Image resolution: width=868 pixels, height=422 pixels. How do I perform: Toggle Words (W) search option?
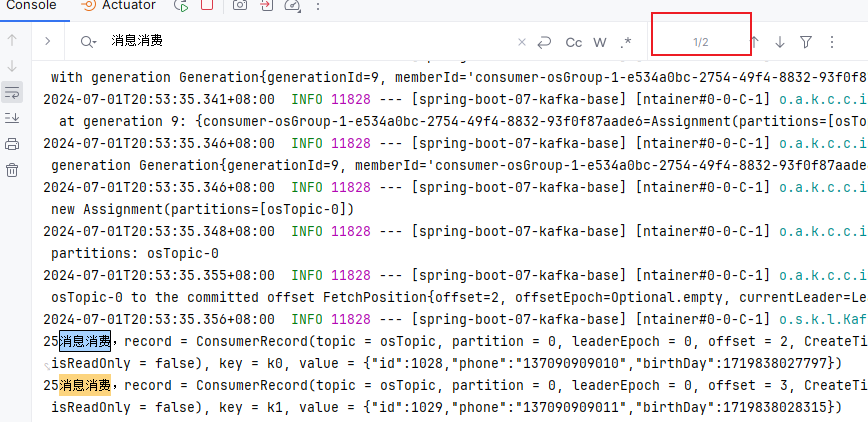600,42
